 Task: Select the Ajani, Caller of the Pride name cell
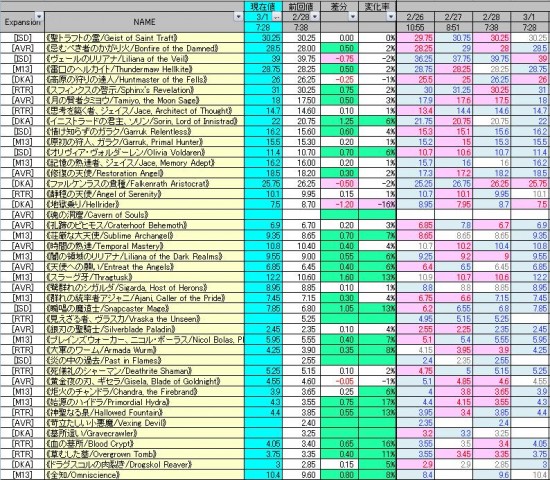coord(144,298)
